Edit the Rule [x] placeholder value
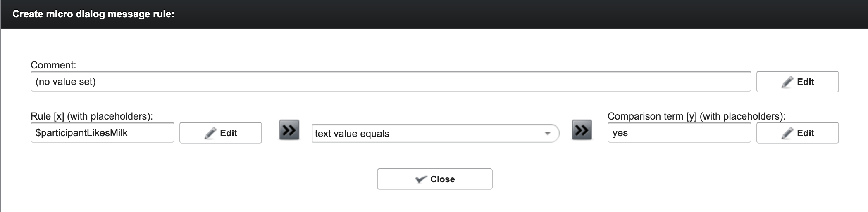Viewport: 868px width, 212px height. coord(220,133)
